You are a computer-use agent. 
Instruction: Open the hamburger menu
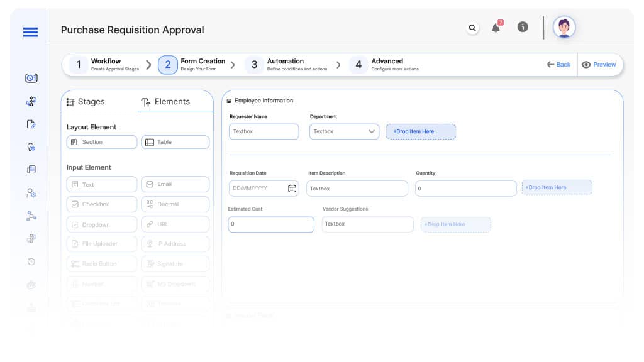(x=30, y=32)
